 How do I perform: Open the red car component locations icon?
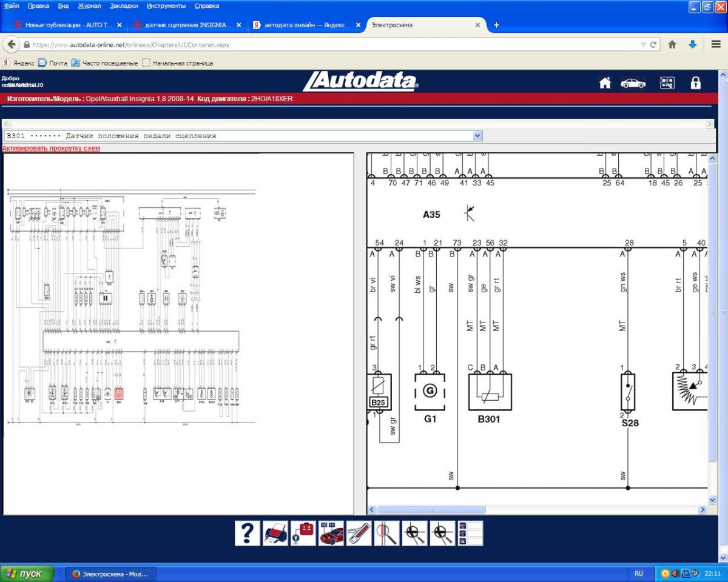[x=331, y=533]
